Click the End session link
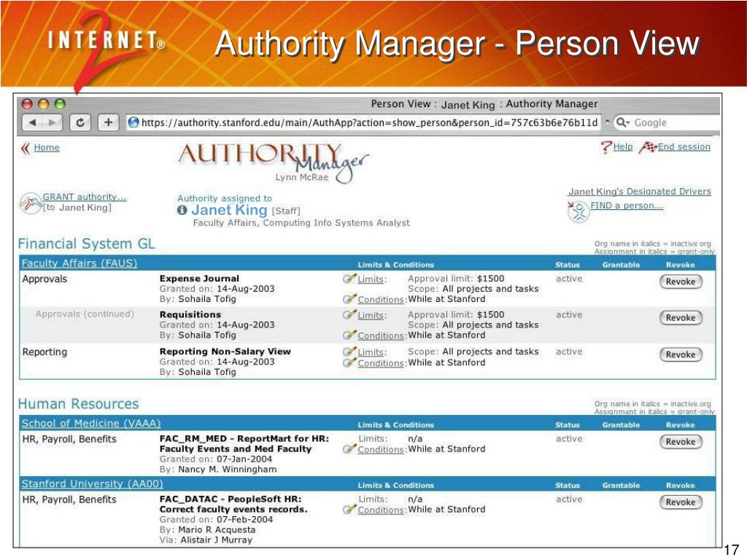This screenshot has width=747, height=560. (x=684, y=147)
